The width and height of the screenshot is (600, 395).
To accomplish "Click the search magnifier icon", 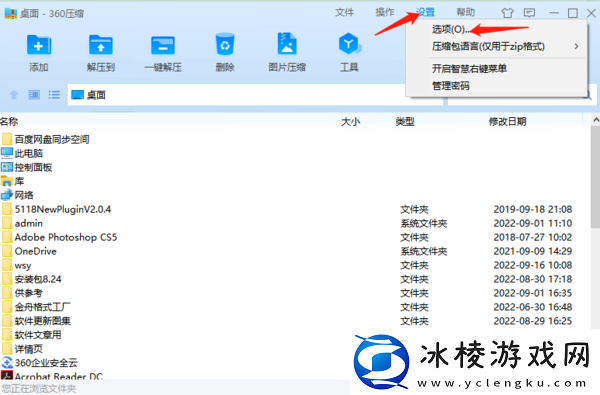I will (588, 95).
